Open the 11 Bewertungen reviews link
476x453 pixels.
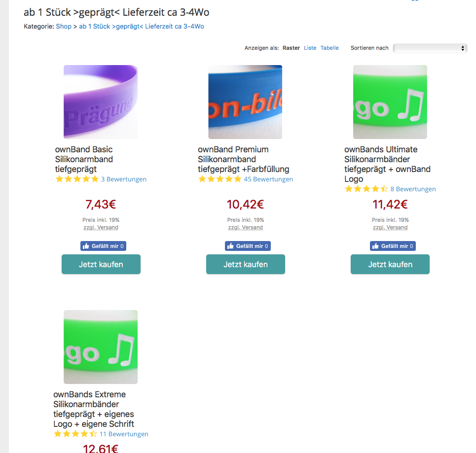[124, 434]
